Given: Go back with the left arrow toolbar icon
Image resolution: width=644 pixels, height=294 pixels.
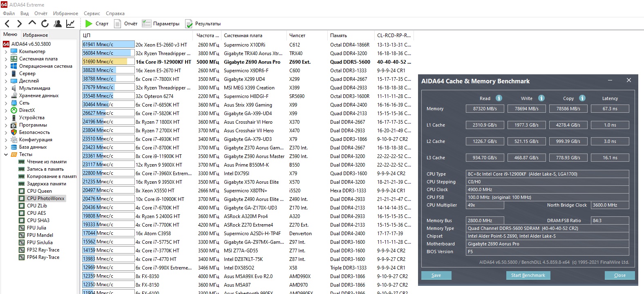Looking at the screenshot, I should [x=7, y=24].
